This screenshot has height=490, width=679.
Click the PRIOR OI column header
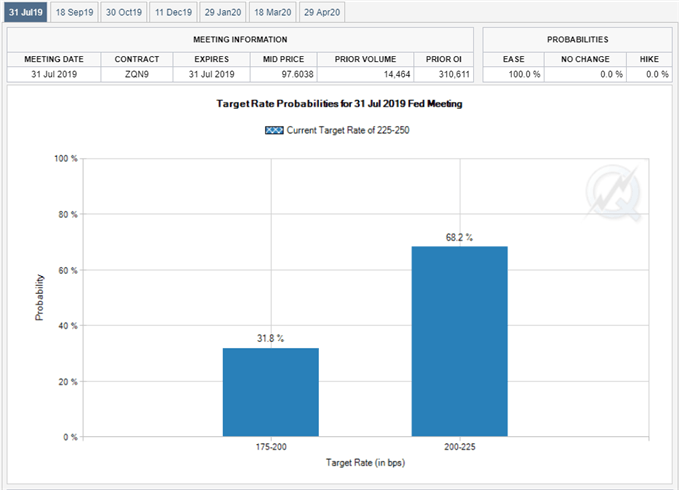443,59
